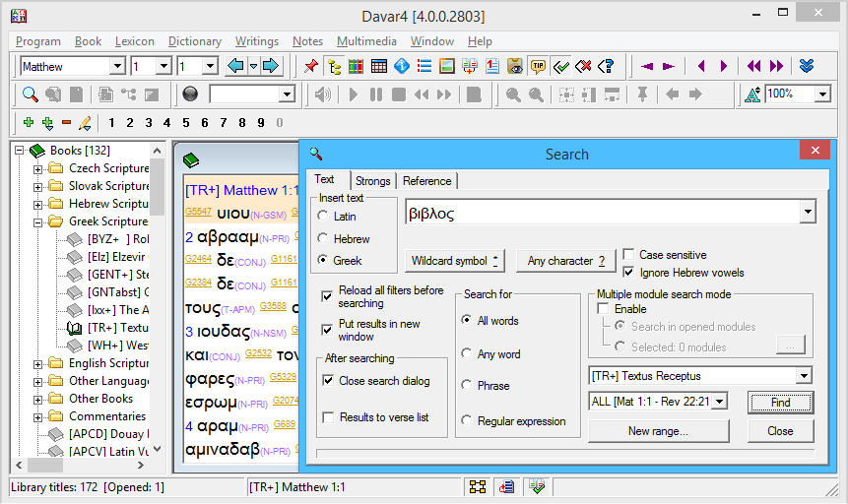The image size is (848, 504).
Task: Open the Matthew book dropdown
Action: coord(117,66)
